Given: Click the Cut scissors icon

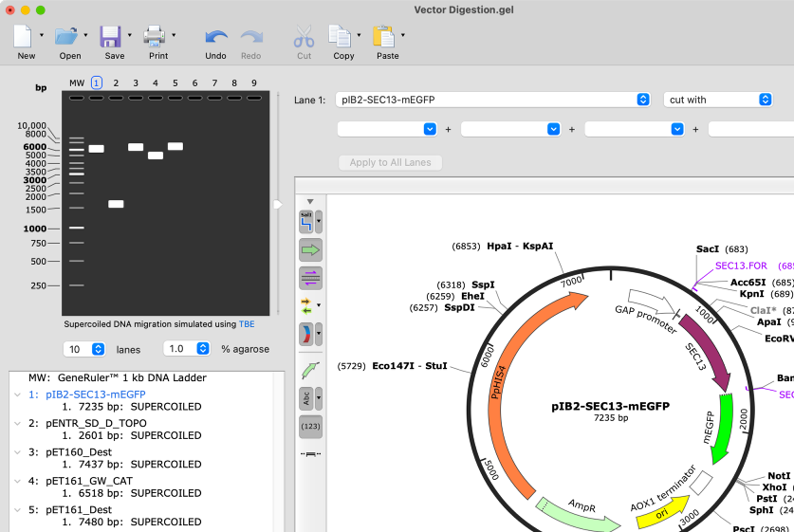Looking at the screenshot, I should pos(304,36).
